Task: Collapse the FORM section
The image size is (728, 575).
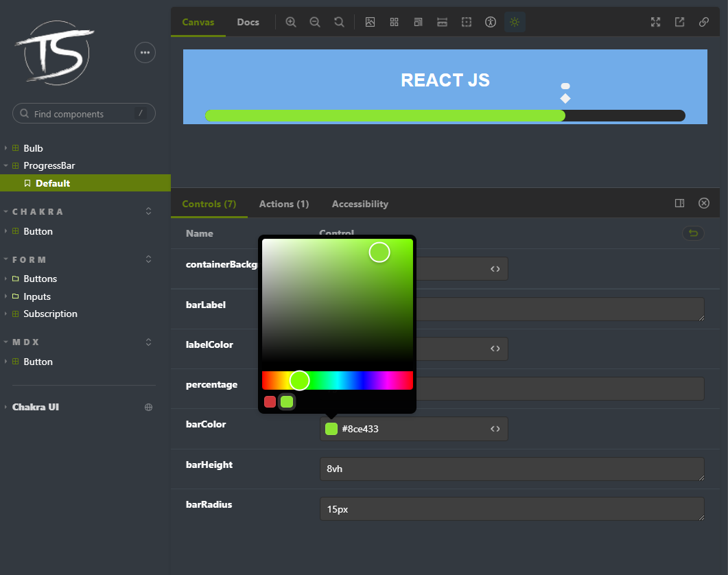Action: (x=29, y=259)
